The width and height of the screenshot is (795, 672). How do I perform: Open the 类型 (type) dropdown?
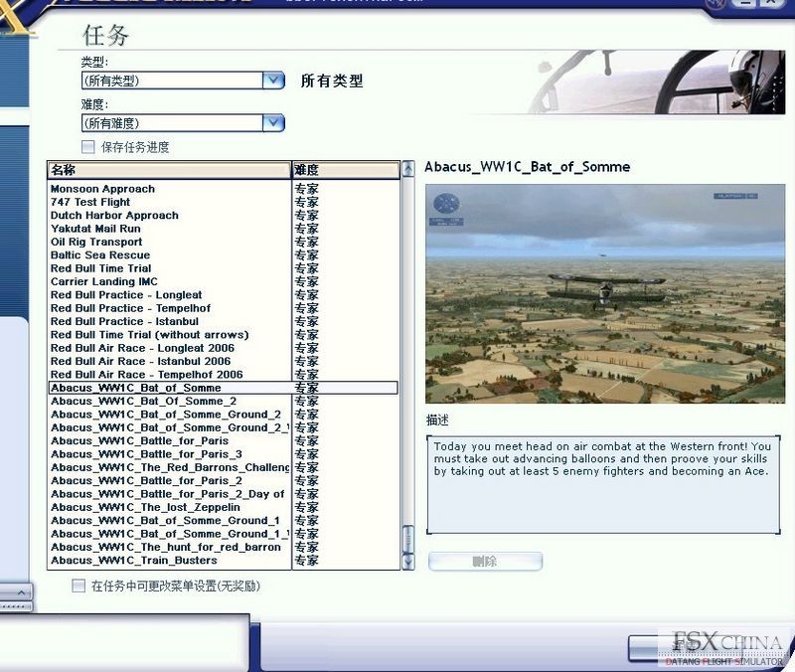[183, 81]
